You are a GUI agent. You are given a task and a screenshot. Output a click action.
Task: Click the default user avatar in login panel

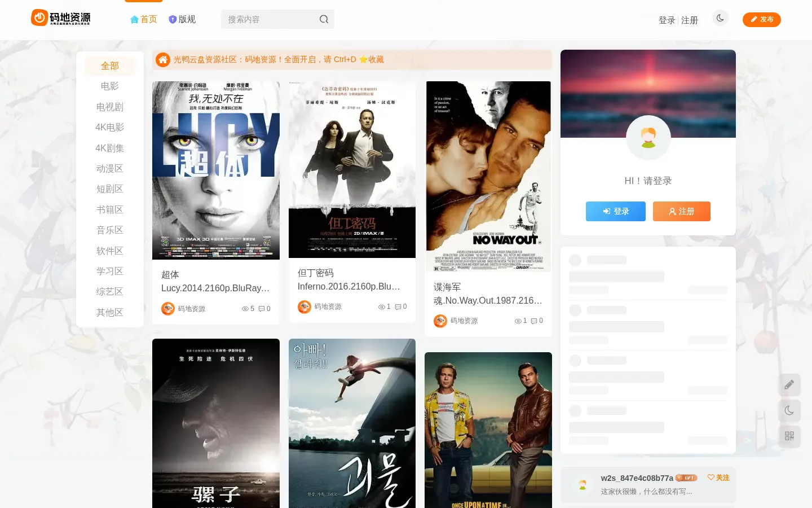(x=648, y=138)
